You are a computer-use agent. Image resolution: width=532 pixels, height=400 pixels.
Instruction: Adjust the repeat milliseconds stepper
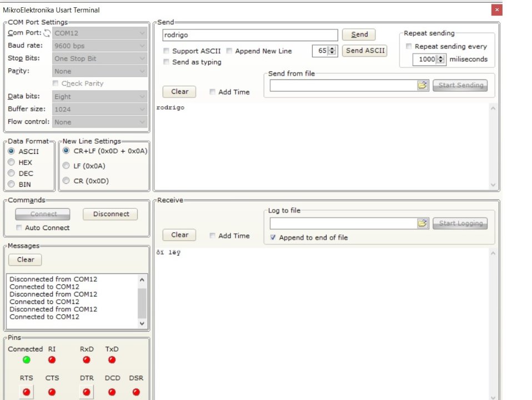pyautogui.click(x=441, y=59)
